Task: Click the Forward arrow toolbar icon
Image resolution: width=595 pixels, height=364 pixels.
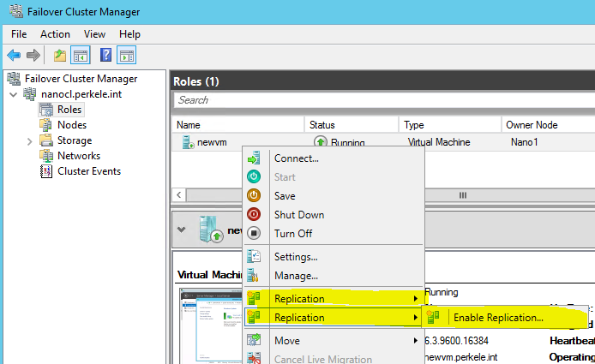Action: coord(33,56)
